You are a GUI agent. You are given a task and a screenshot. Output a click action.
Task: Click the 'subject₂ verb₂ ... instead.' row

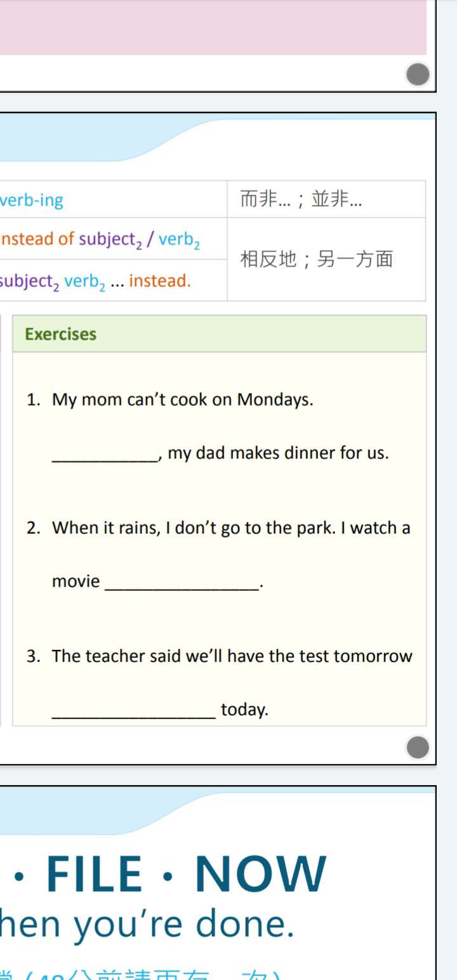click(113, 281)
